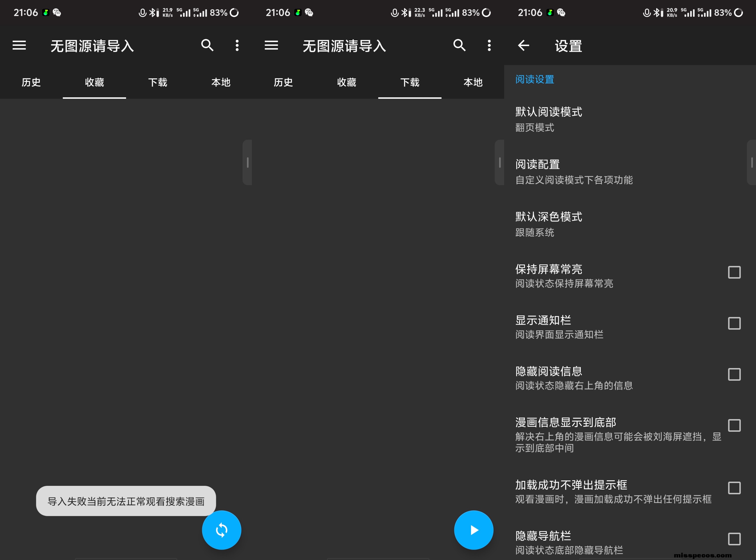The image size is (756, 560).
Task: Switch to 历史 tab in left screen
Action: coord(31,82)
